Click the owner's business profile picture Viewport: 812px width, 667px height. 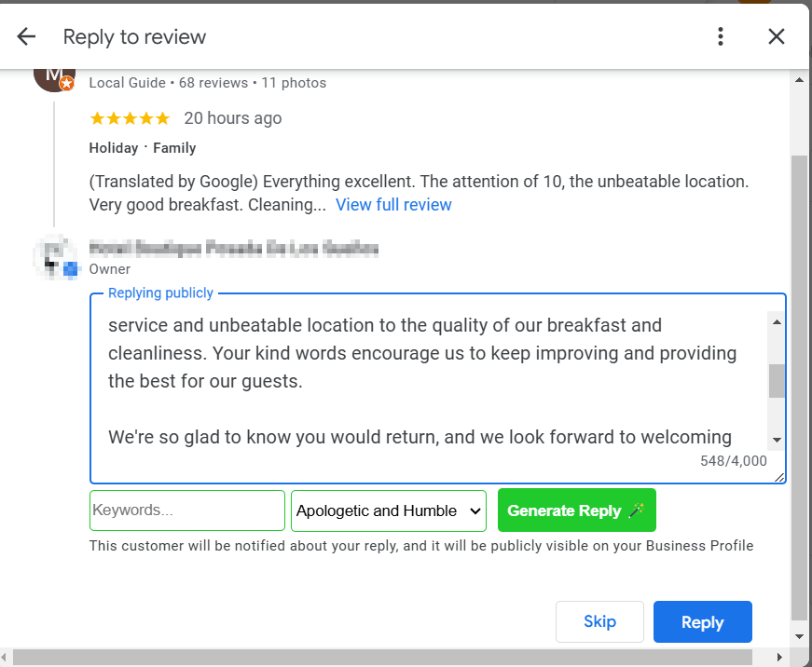[54, 257]
